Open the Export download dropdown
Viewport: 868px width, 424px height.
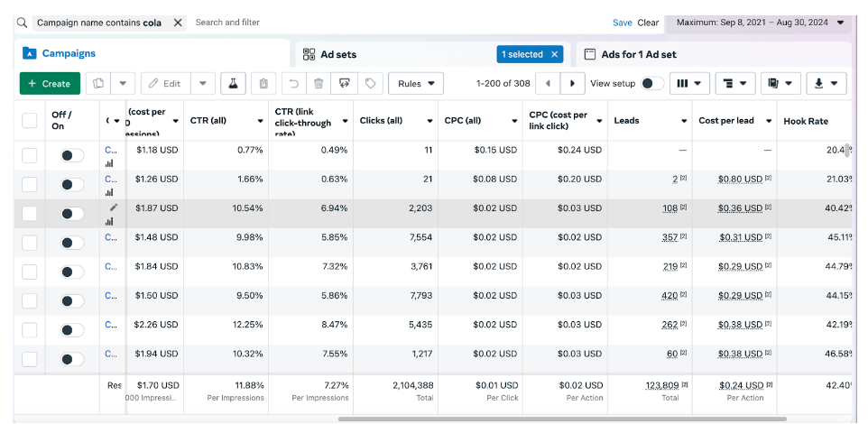[x=826, y=84]
